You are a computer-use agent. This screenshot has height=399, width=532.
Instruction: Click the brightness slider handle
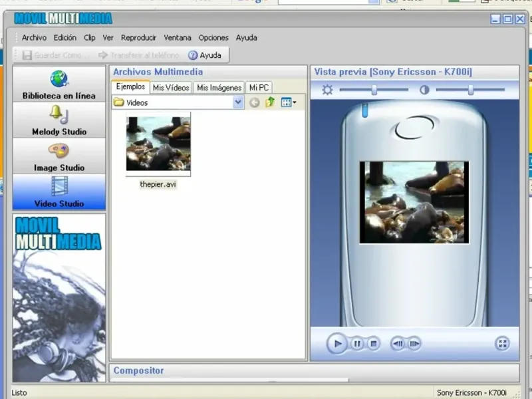point(374,90)
